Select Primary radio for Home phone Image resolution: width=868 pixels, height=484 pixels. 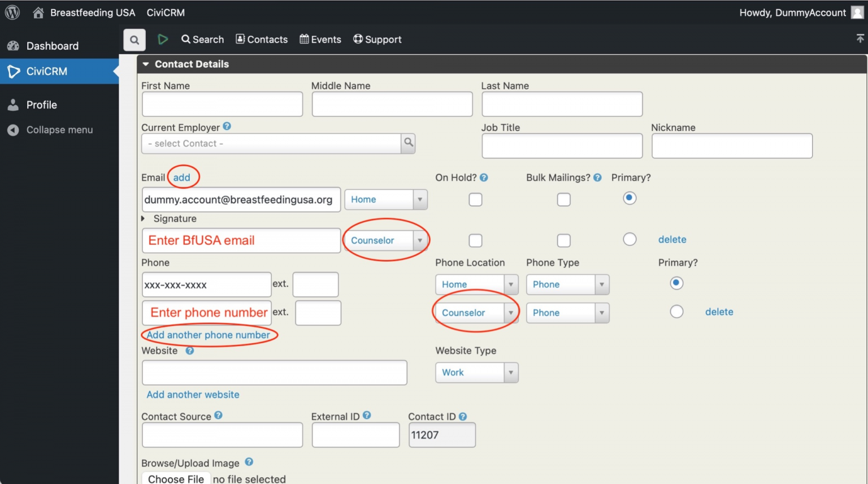pos(676,283)
